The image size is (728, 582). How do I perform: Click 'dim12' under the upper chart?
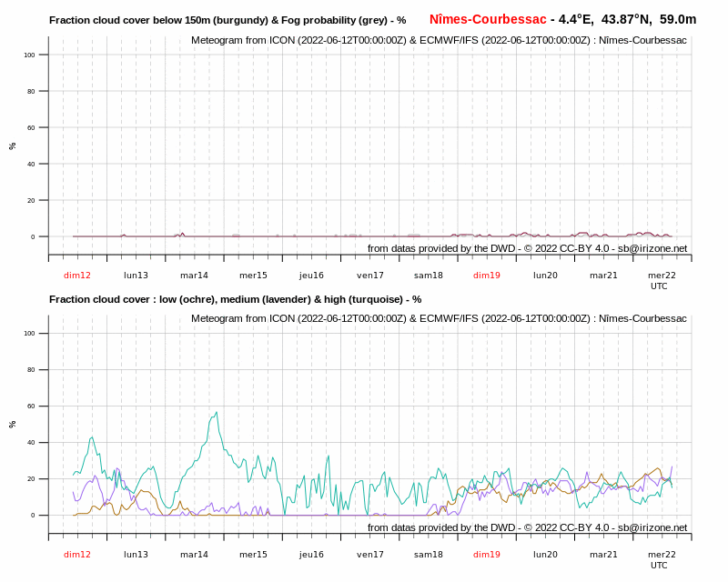tap(77, 276)
